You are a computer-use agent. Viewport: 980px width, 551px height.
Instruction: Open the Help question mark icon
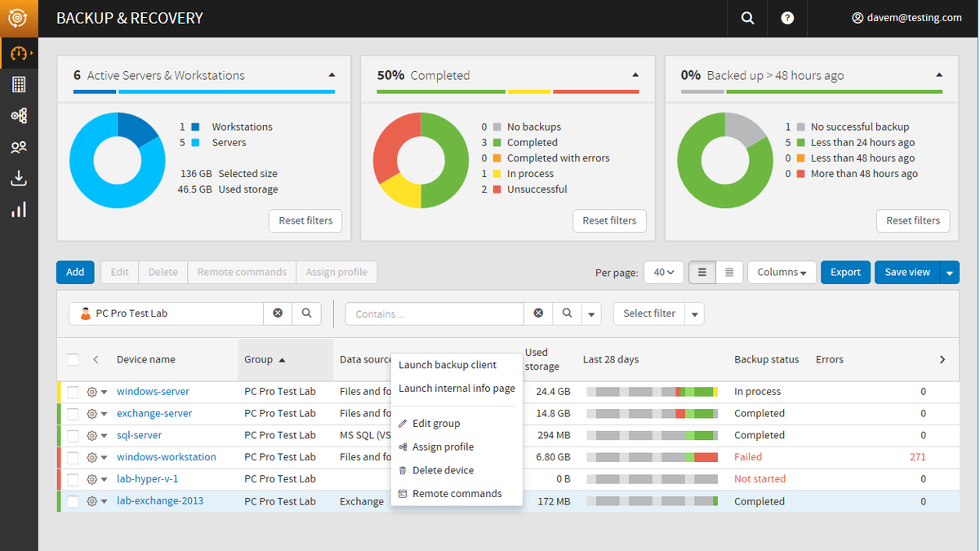[x=786, y=18]
